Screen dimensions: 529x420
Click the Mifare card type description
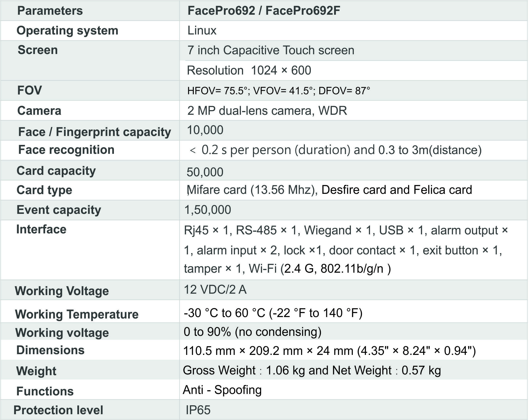[x=329, y=190]
